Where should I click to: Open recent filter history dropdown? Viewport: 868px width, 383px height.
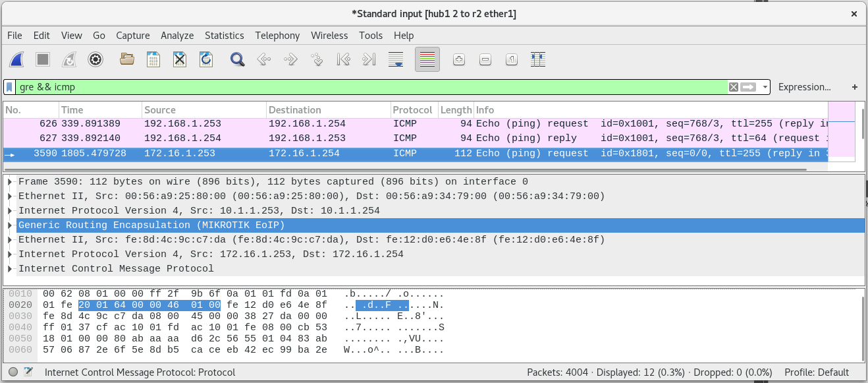pos(765,87)
